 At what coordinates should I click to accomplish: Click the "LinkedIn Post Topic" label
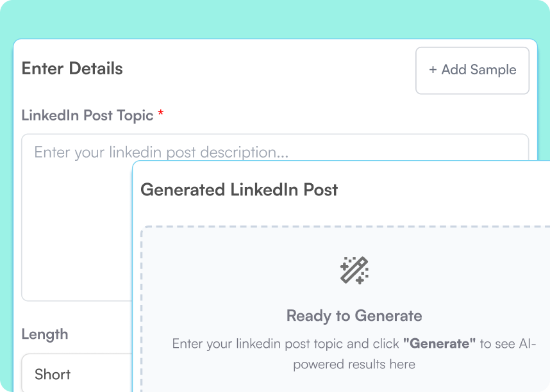point(87,115)
